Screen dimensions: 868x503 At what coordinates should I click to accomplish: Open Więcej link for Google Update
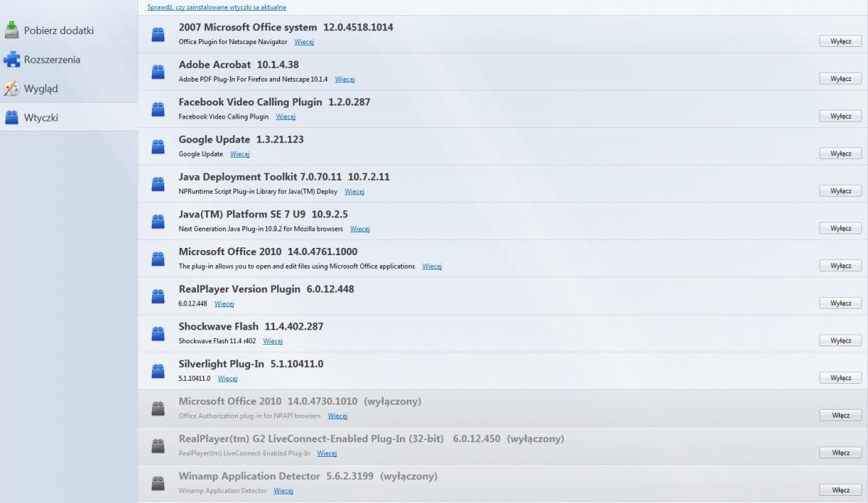pyautogui.click(x=240, y=154)
